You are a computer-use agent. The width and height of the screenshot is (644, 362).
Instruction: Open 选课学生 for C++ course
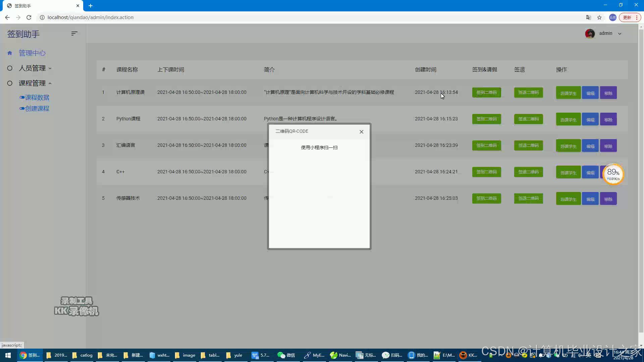click(x=569, y=172)
